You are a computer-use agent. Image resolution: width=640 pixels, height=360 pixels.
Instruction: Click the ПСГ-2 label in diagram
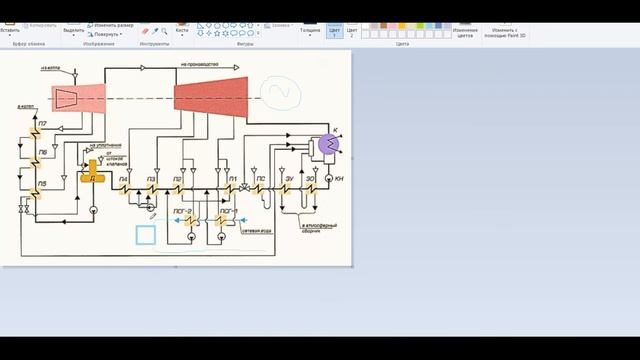183,211
